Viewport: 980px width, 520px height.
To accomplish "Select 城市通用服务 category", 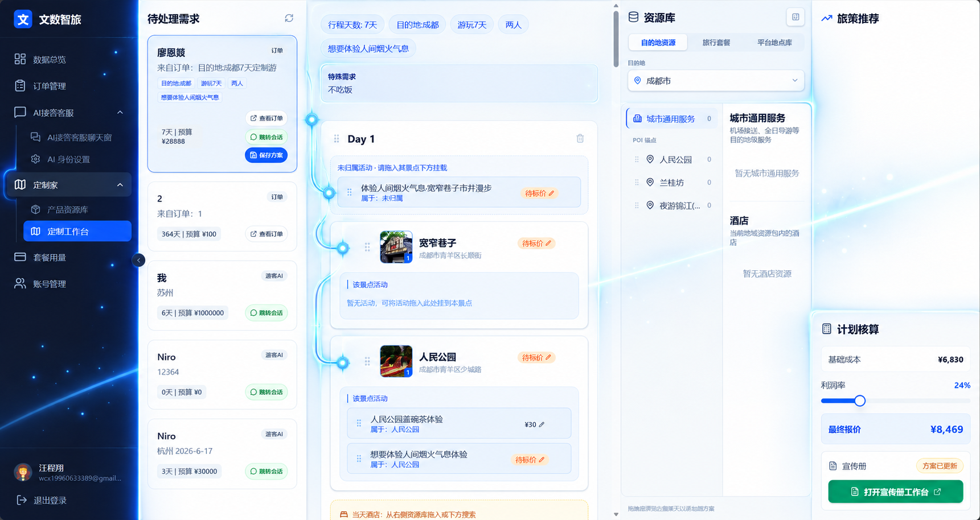I will pyautogui.click(x=672, y=119).
